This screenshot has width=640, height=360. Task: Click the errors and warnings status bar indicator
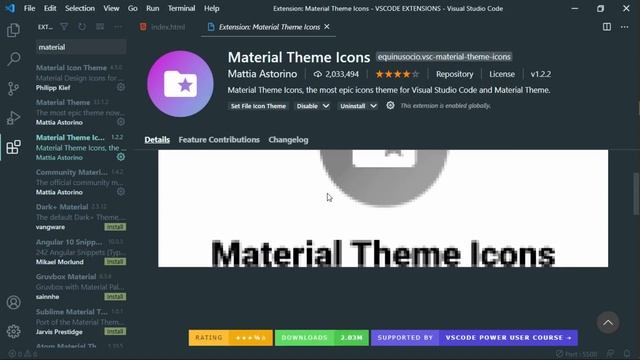point(23,354)
